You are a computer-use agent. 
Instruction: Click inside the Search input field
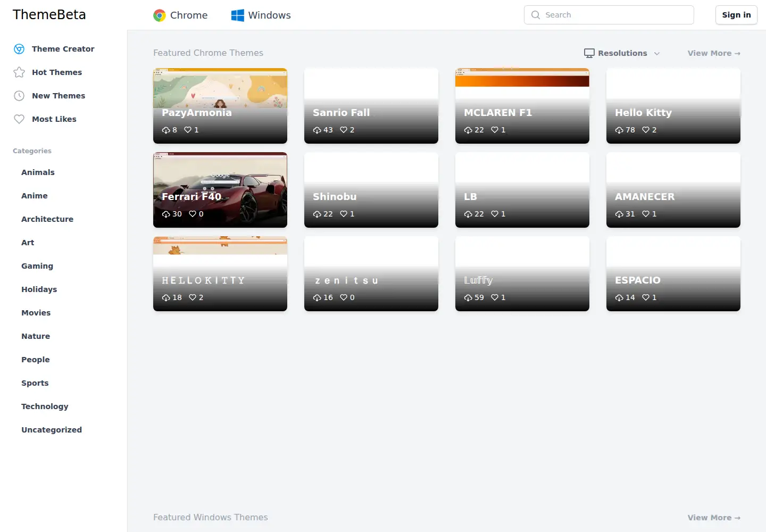coord(609,15)
